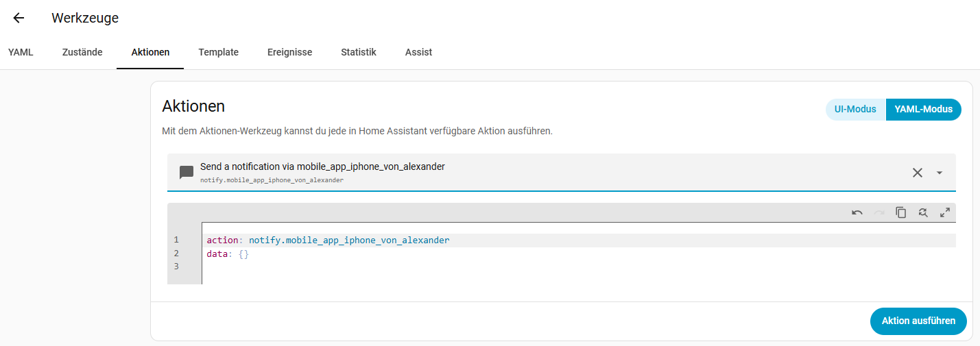Open the Template tab
Image resolution: width=980 pixels, height=346 pixels.
pos(219,52)
